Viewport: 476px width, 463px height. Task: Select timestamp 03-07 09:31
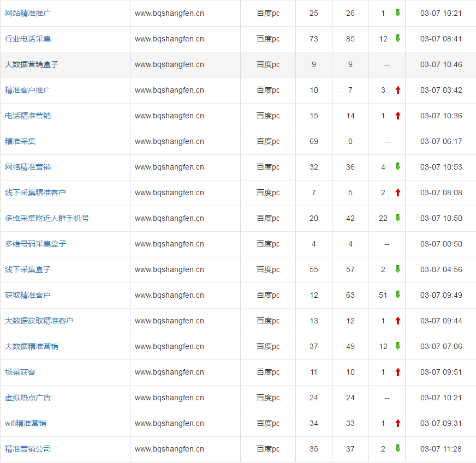click(x=441, y=423)
